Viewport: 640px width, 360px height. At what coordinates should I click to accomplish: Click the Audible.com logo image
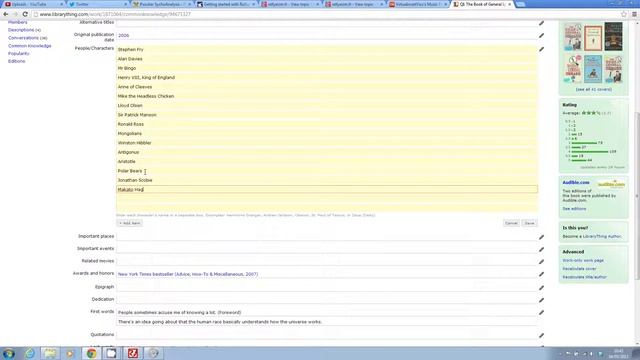(x=611, y=184)
